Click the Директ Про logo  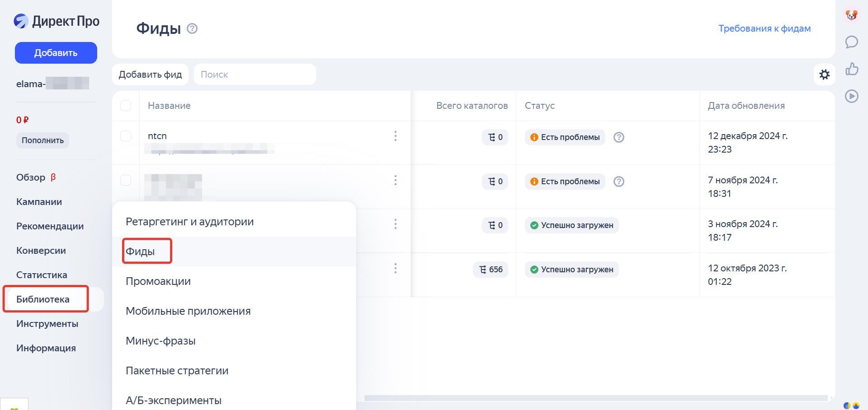pyautogui.click(x=57, y=21)
